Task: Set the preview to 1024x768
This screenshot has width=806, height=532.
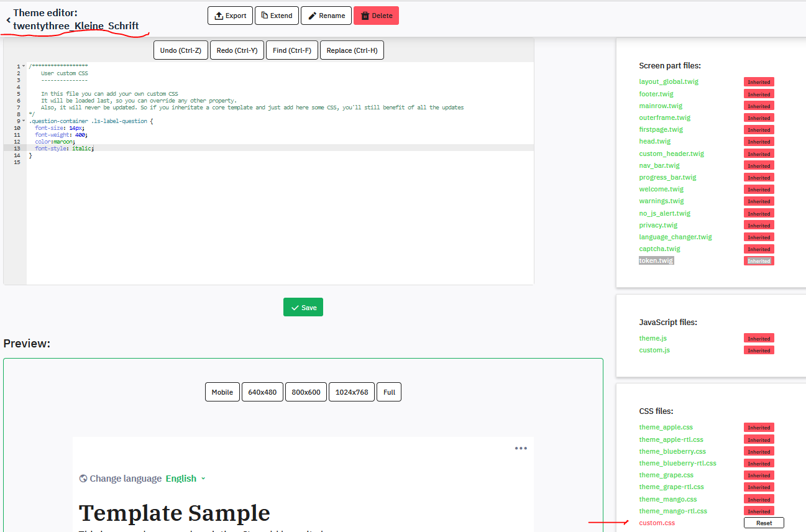Action: coord(352,392)
